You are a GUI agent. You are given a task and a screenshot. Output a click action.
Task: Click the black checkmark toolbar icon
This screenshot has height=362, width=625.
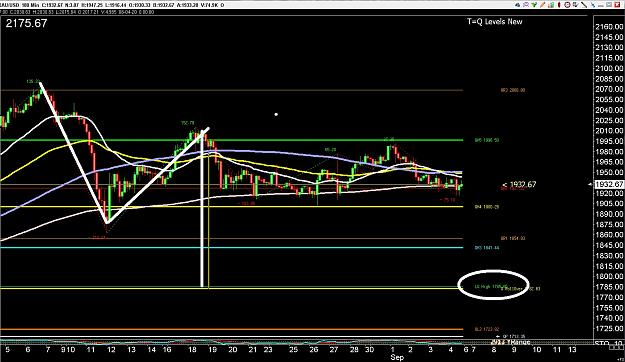[576, 5]
